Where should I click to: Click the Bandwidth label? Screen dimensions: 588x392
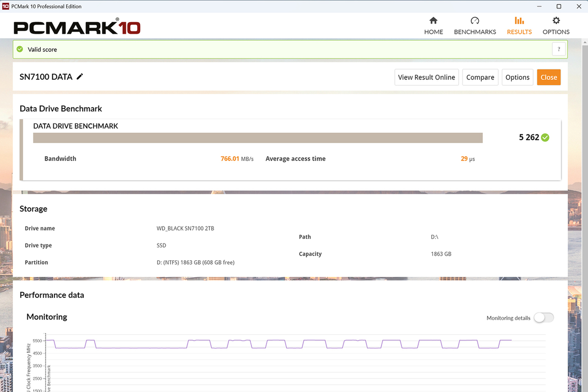60,159
